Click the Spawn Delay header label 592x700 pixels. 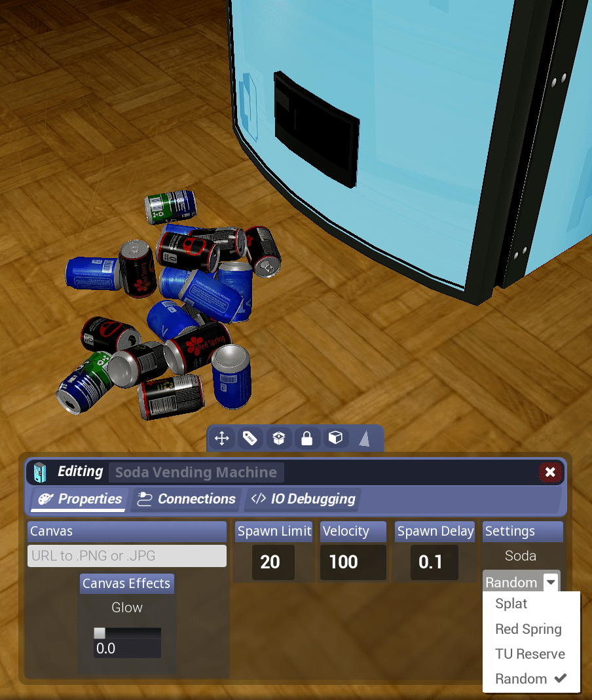pos(434,531)
